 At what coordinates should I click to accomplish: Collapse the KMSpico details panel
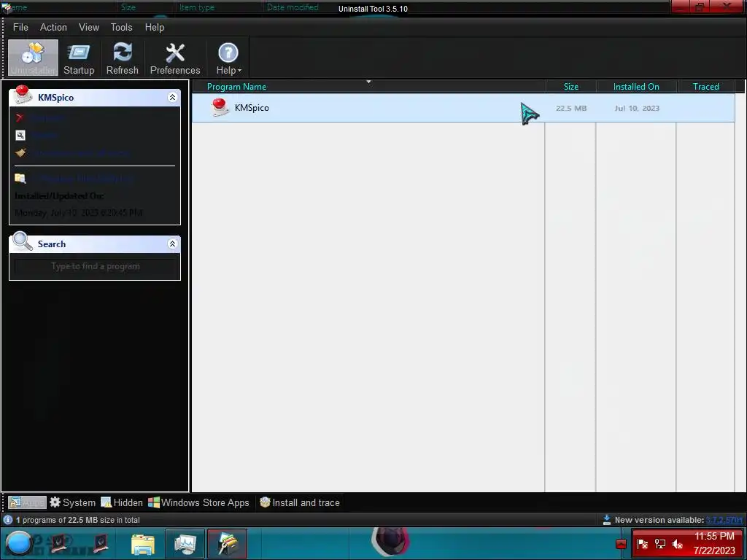[x=172, y=97]
